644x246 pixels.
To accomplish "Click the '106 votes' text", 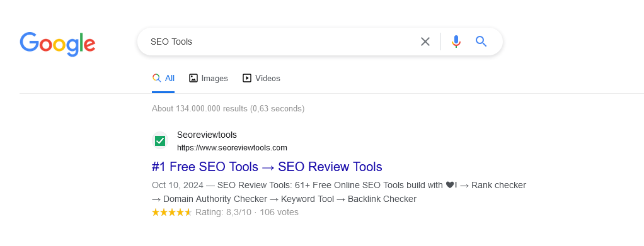I will tap(279, 213).
